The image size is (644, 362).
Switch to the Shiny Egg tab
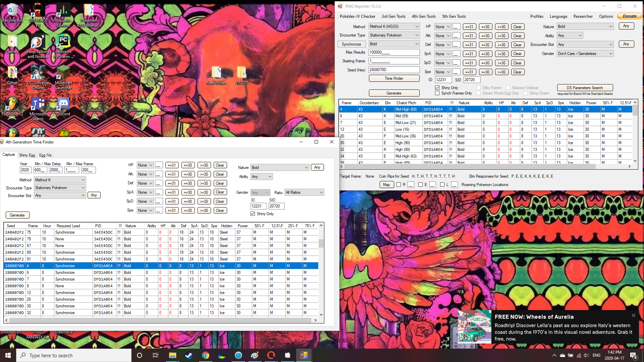tap(27, 155)
